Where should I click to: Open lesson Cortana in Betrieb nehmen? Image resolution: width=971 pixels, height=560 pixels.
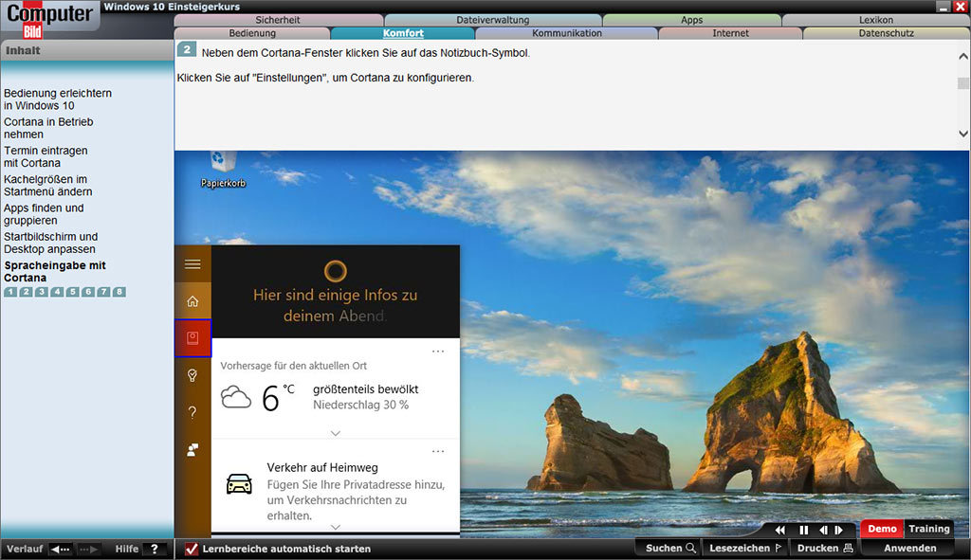pos(48,128)
